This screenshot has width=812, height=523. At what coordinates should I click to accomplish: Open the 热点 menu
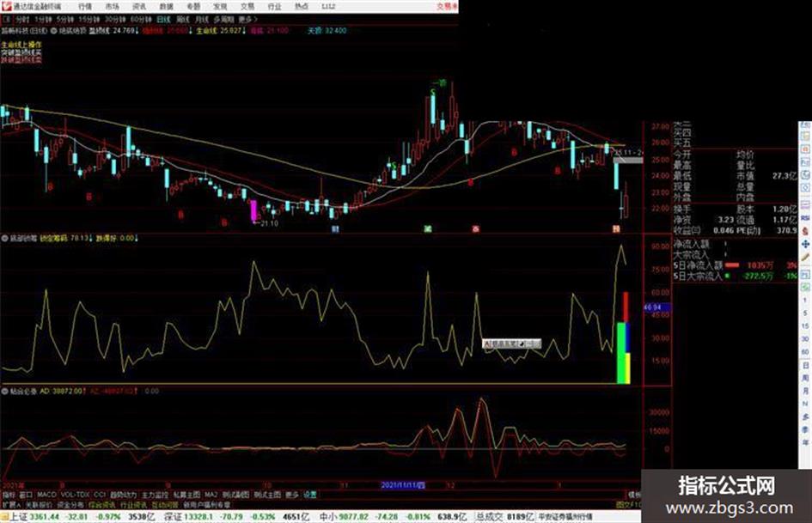tap(302, 6)
